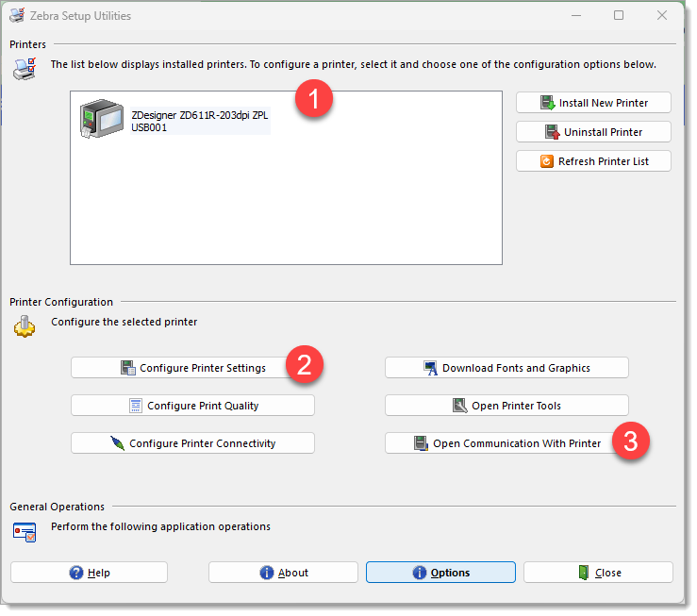Open Printer Tools

pyautogui.click(x=506, y=406)
